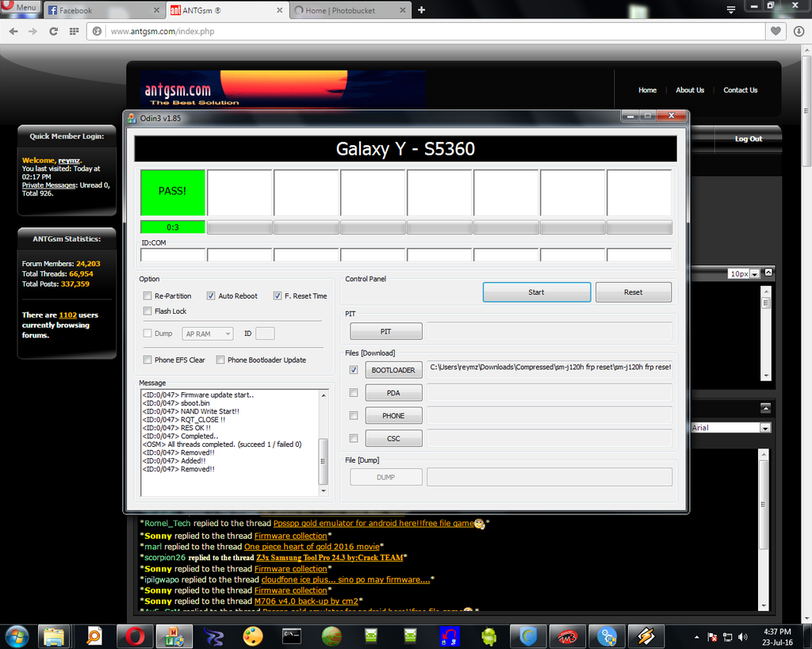
Task: Click the green Android robot taskbar icon
Action: pos(488,636)
